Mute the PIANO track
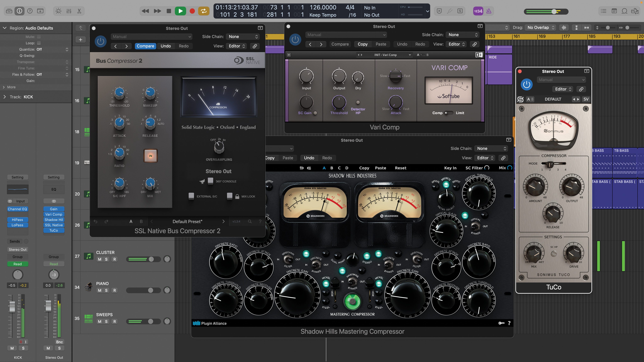644x362 pixels. pos(100,290)
